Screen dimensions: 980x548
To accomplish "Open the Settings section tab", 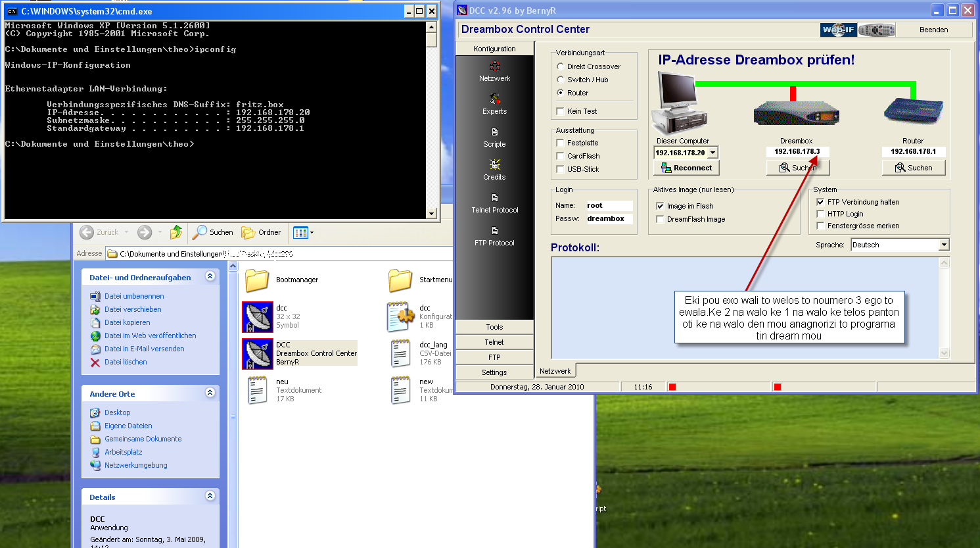I will pos(494,372).
